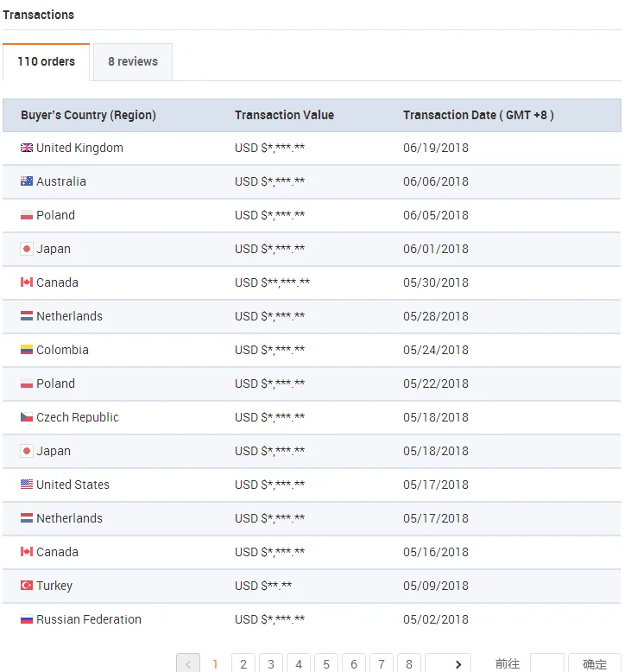Go to page 2 of transactions
The height and width of the screenshot is (672, 631).
[243, 663]
